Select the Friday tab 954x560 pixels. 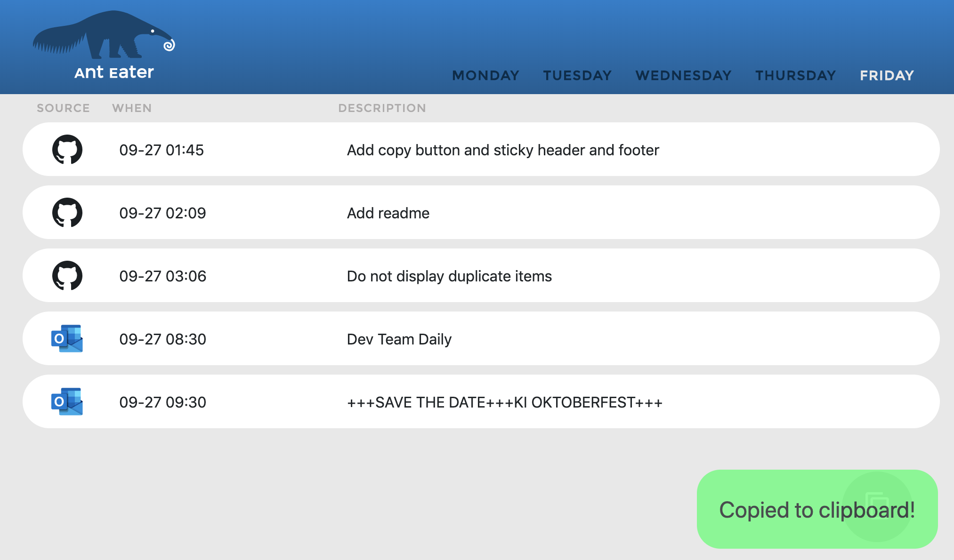(x=887, y=75)
